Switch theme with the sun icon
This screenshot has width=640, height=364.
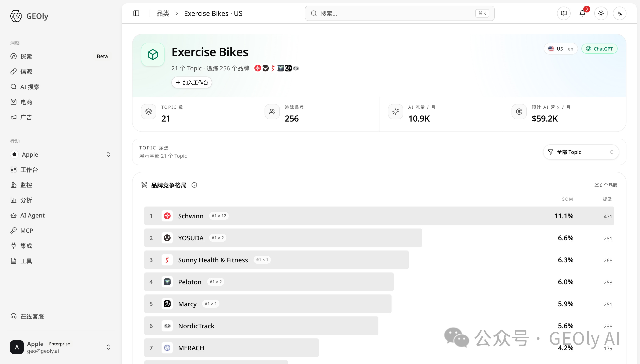tap(601, 13)
